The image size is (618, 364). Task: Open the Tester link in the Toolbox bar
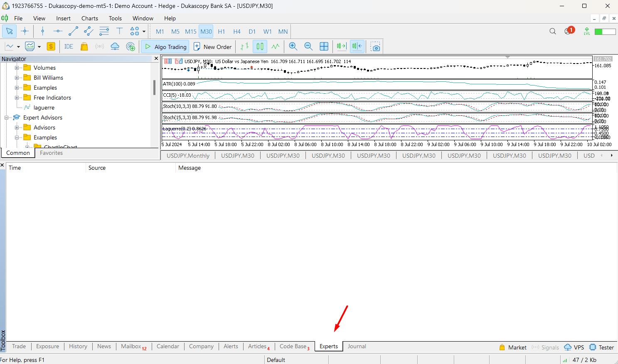(601, 347)
